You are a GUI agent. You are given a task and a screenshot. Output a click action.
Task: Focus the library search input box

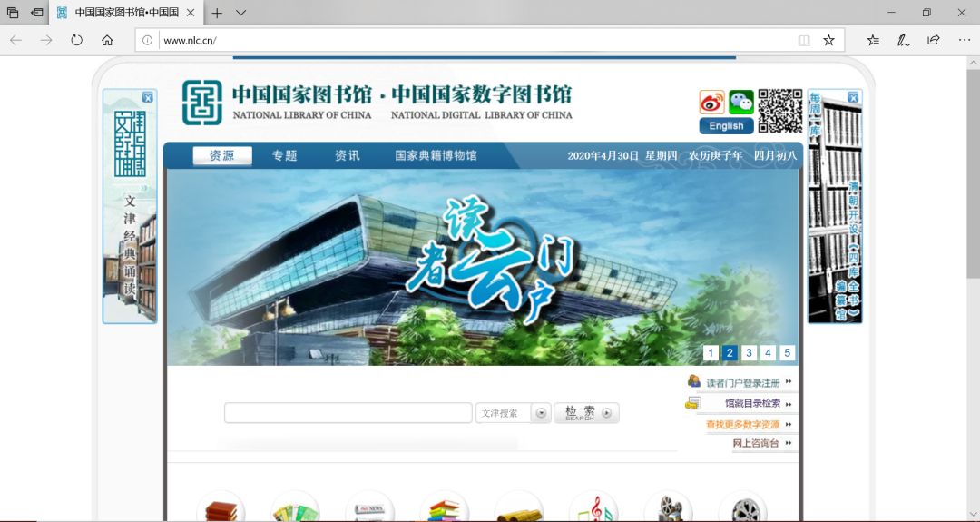(348, 413)
